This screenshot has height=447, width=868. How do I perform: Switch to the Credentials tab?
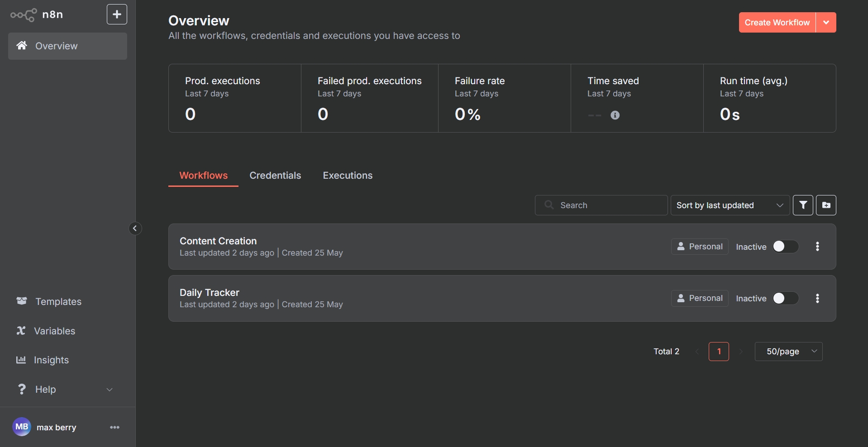pyautogui.click(x=275, y=176)
